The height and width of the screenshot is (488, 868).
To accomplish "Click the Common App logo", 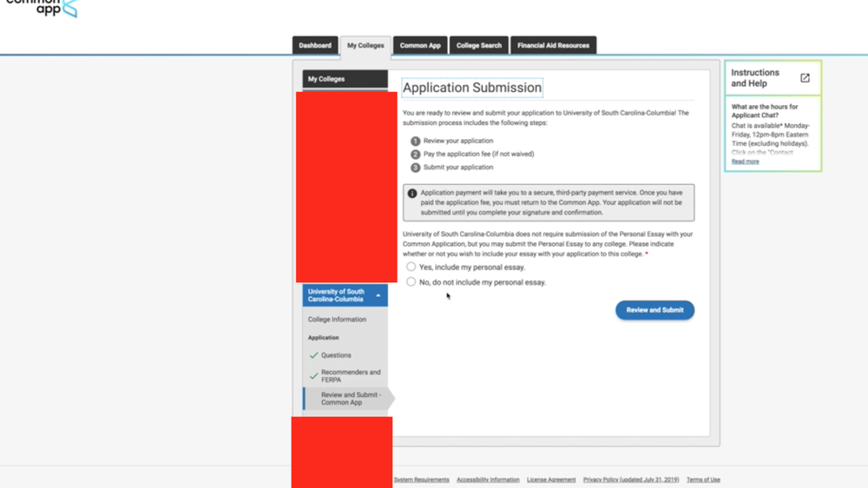I will pos(42,9).
